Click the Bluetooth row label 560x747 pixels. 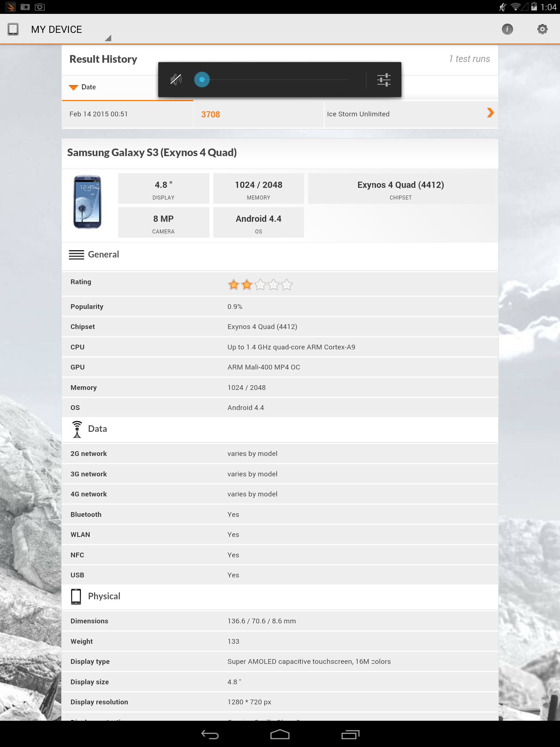pos(86,515)
